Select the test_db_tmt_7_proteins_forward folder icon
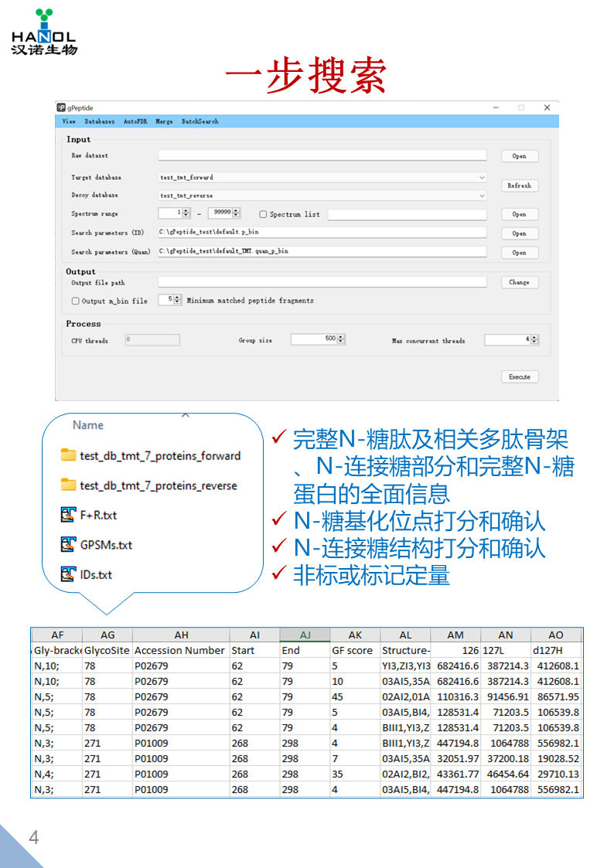The image size is (614, 868). 68,455
